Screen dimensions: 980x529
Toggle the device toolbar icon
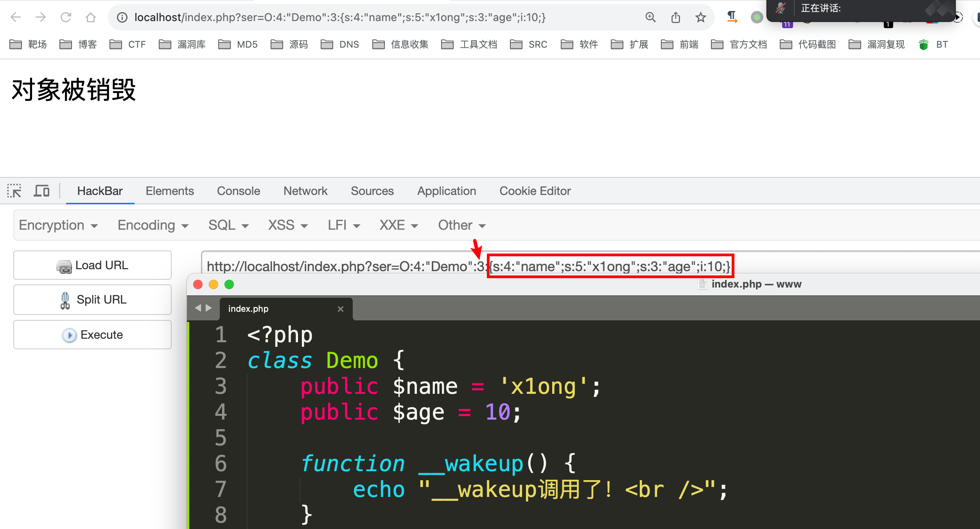tap(41, 191)
